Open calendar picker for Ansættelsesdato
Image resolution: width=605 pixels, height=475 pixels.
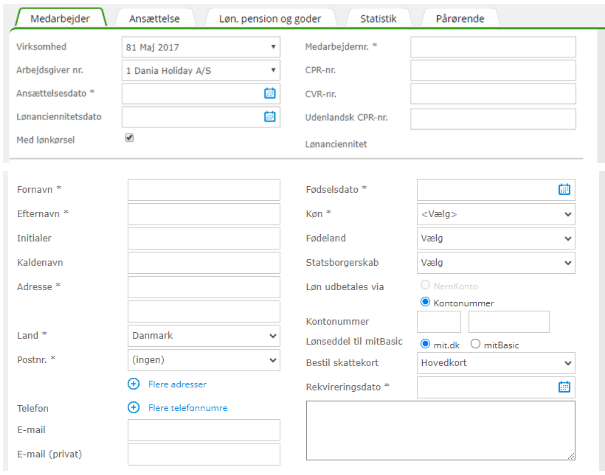pos(270,93)
